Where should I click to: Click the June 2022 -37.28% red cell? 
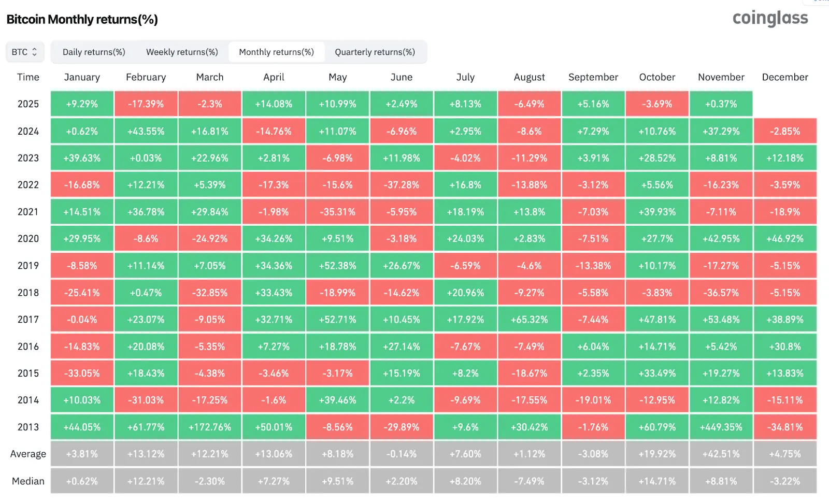coord(402,184)
